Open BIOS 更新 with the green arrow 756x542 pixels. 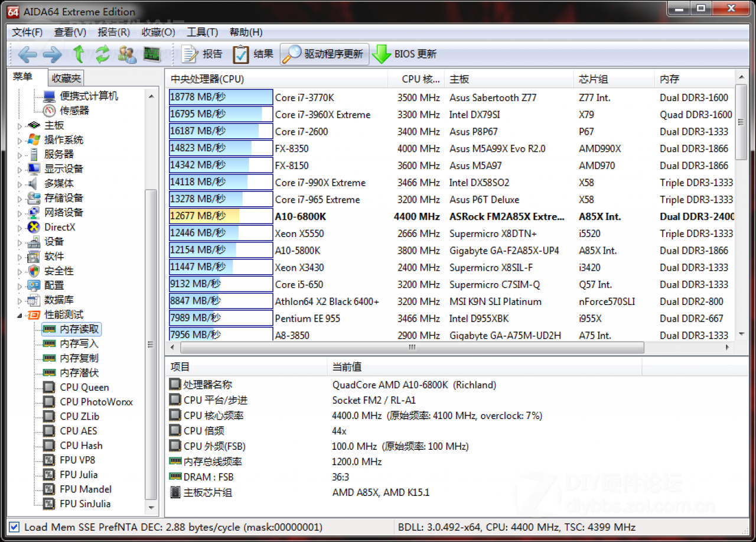tap(405, 54)
